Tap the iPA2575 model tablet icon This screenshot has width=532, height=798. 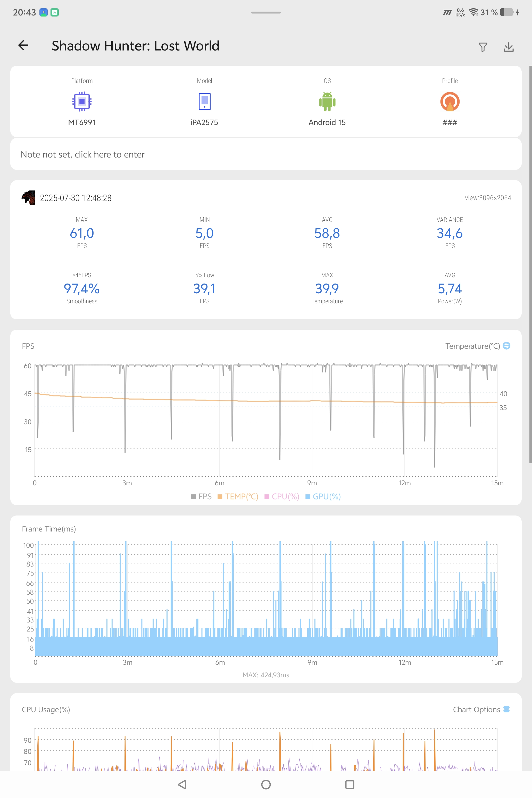point(204,101)
